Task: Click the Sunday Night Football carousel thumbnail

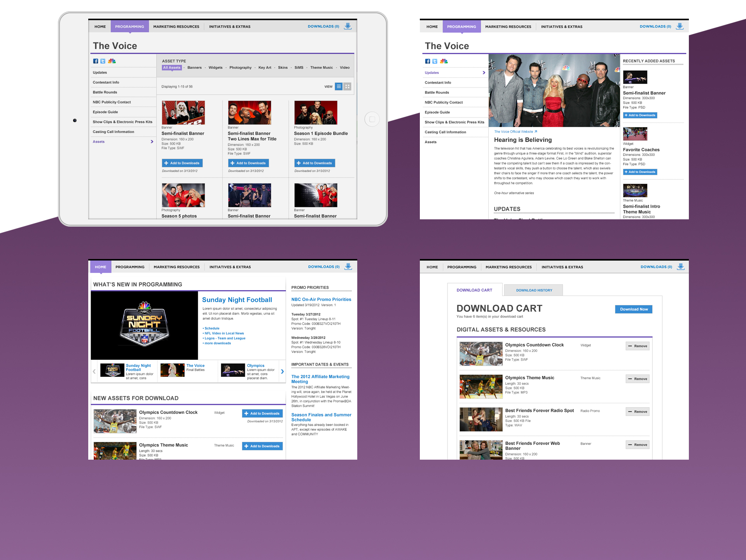Action: (112, 370)
